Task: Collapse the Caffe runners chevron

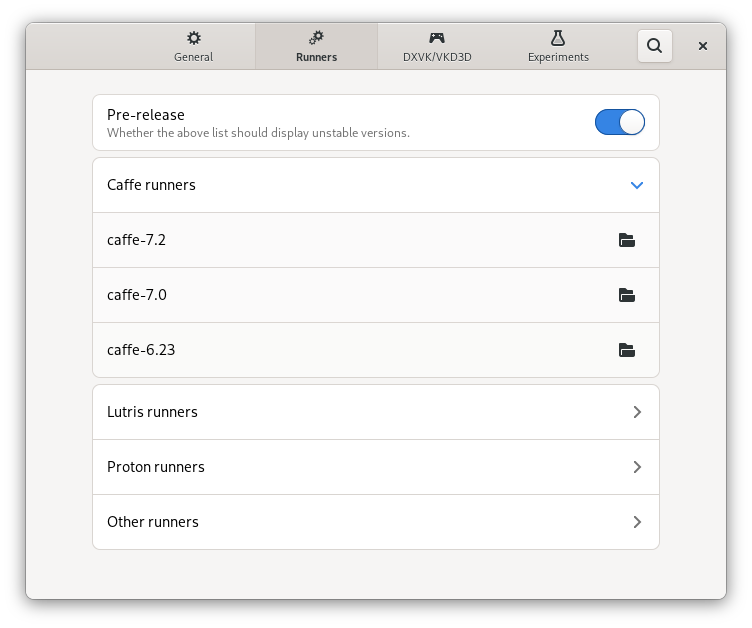Action: 637,185
